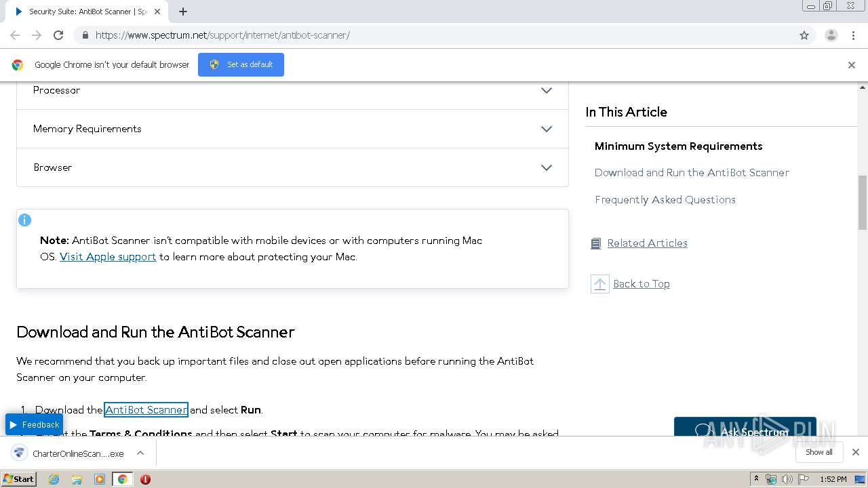This screenshot has width=868, height=488.
Task: Show hidden system tray icons
Action: point(756,479)
